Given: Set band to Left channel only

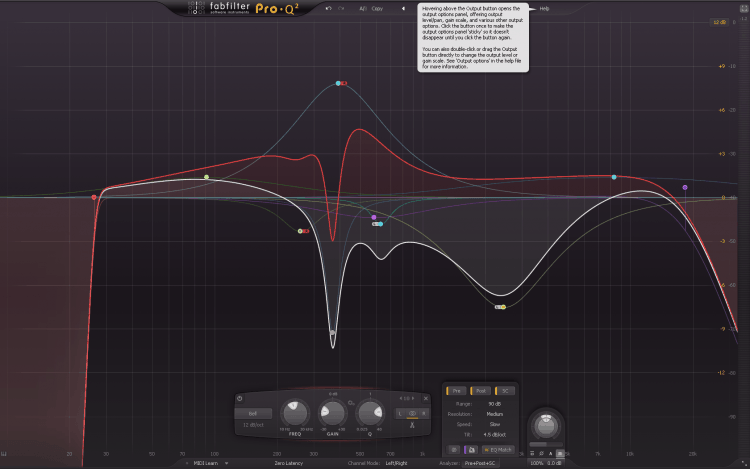Looking at the screenshot, I should coord(400,414).
